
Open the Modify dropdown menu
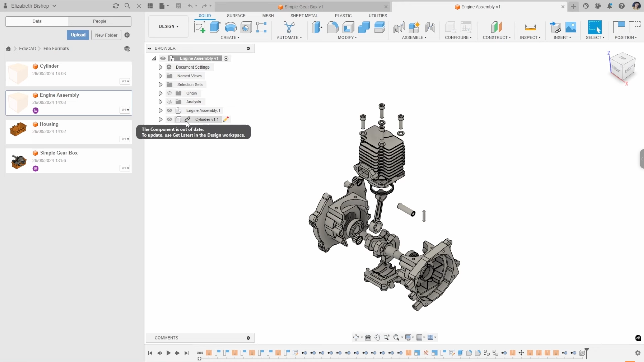[x=347, y=37]
